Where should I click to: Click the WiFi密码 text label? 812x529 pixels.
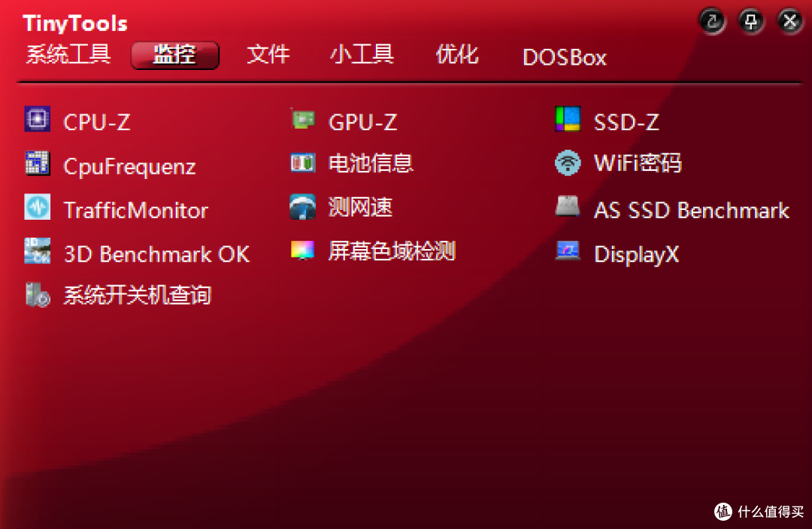click(x=638, y=163)
